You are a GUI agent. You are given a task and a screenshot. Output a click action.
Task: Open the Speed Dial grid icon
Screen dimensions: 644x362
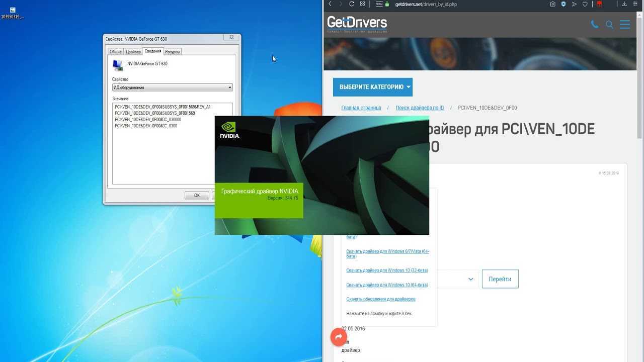tap(362, 4)
